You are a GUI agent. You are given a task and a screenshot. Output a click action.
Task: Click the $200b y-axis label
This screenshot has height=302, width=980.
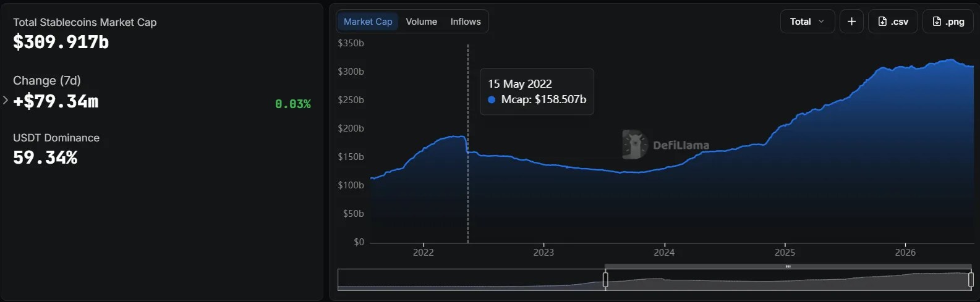tap(351, 128)
